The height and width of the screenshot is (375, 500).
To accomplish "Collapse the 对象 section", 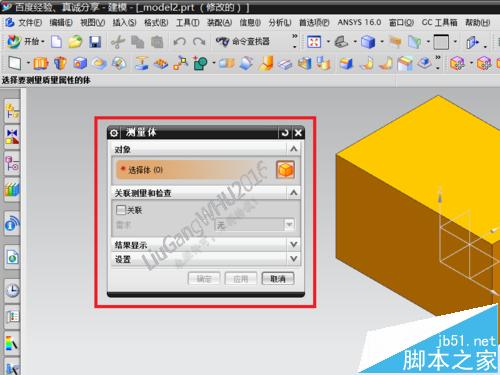I will pyautogui.click(x=293, y=149).
